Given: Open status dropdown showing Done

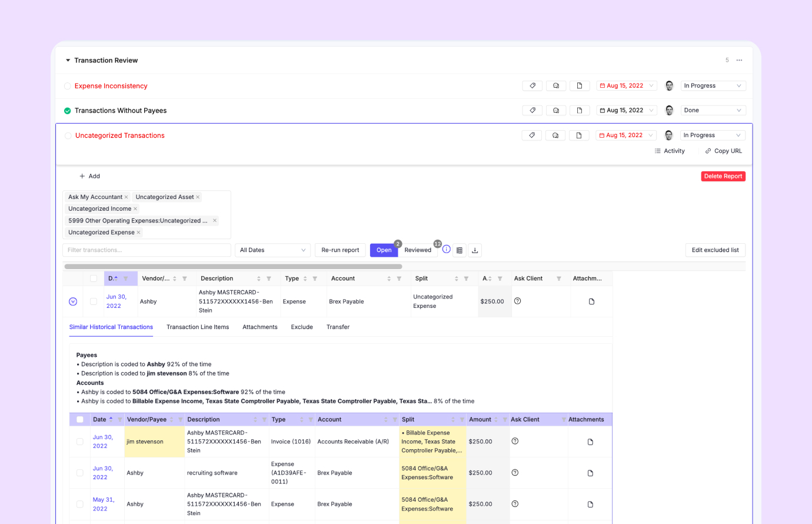Looking at the screenshot, I should pos(713,111).
